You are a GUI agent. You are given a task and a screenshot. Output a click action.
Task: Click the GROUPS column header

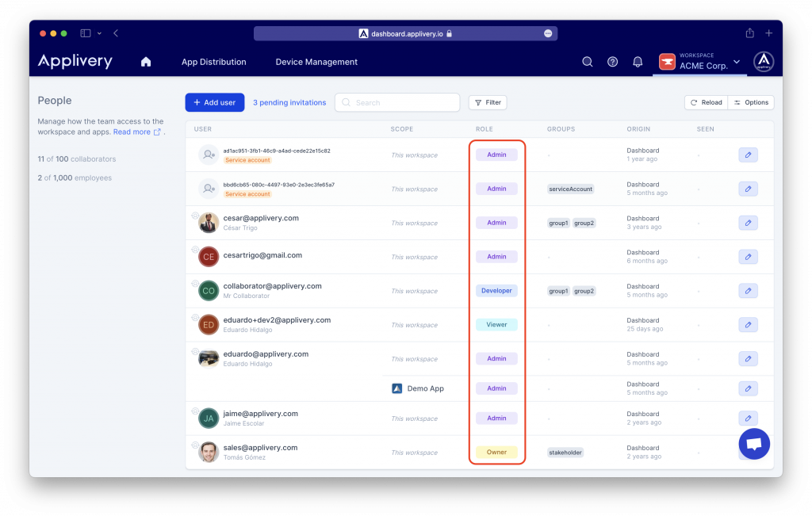click(561, 129)
